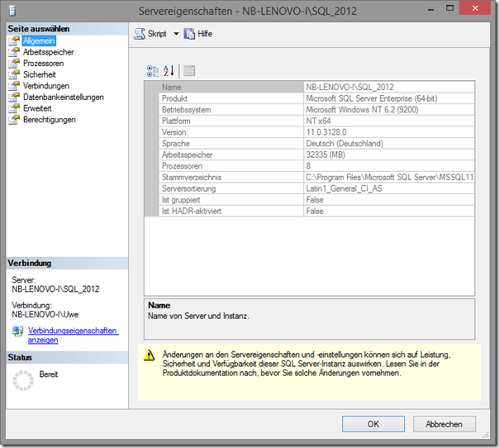Select the Allgemein page
This screenshot has height=448, width=499.
click(x=39, y=41)
